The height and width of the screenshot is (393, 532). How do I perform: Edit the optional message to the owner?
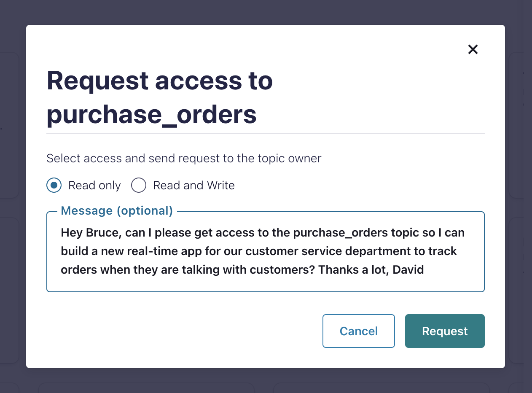pyautogui.click(x=265, y=251)
